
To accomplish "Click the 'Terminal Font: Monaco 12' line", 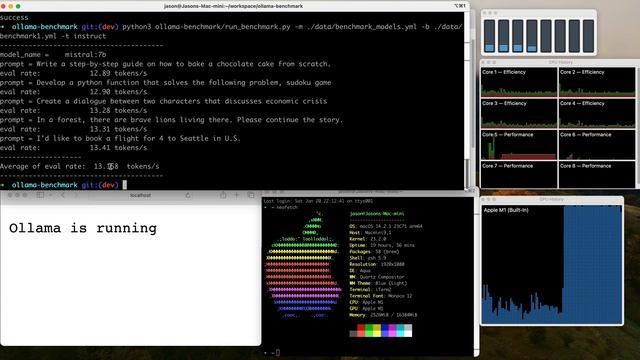I will point(381,296).
